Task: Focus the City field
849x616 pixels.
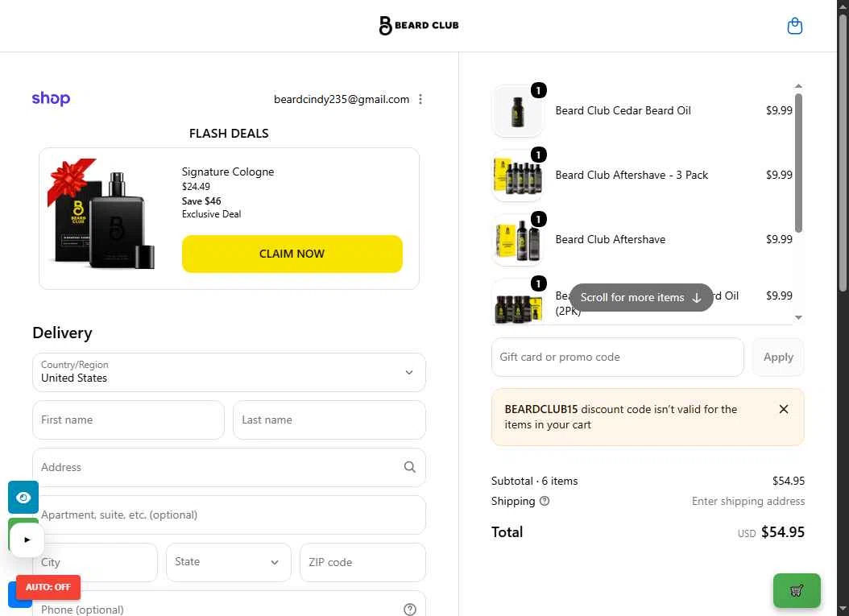Action: (x=95, y=562)
